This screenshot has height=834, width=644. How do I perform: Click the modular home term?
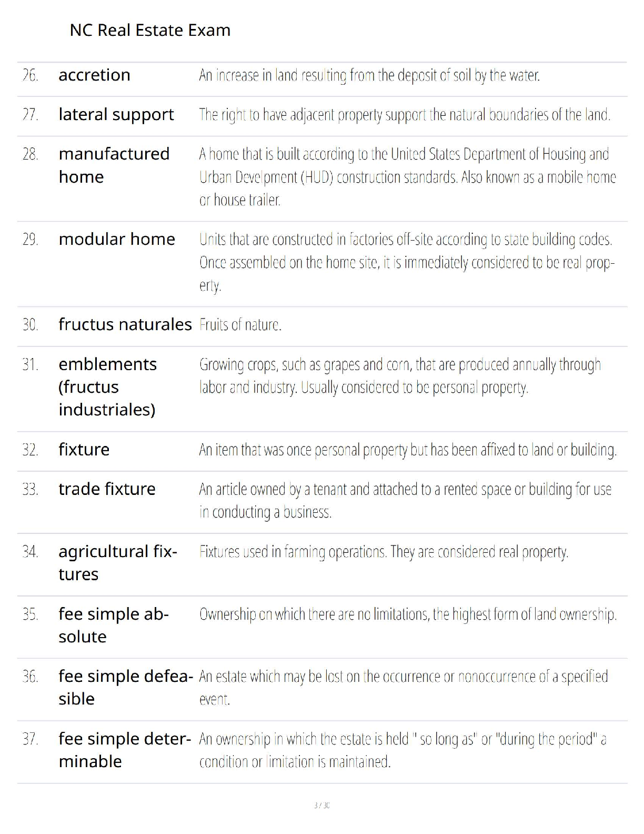point(117,239)
